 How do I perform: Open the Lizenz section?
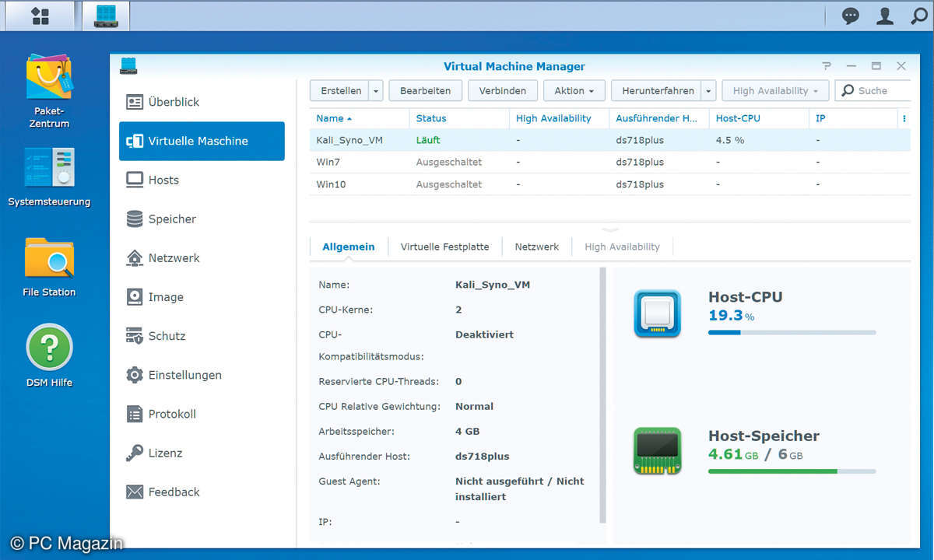pyautogui.click(x=202, y=453)
